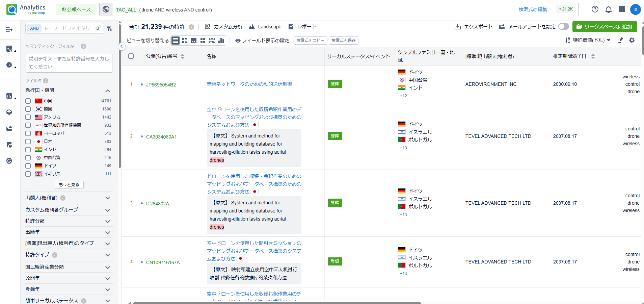Screen dimensions: 644x304
Task: Toggle the mail alert switch
Action: click(563, 26)
